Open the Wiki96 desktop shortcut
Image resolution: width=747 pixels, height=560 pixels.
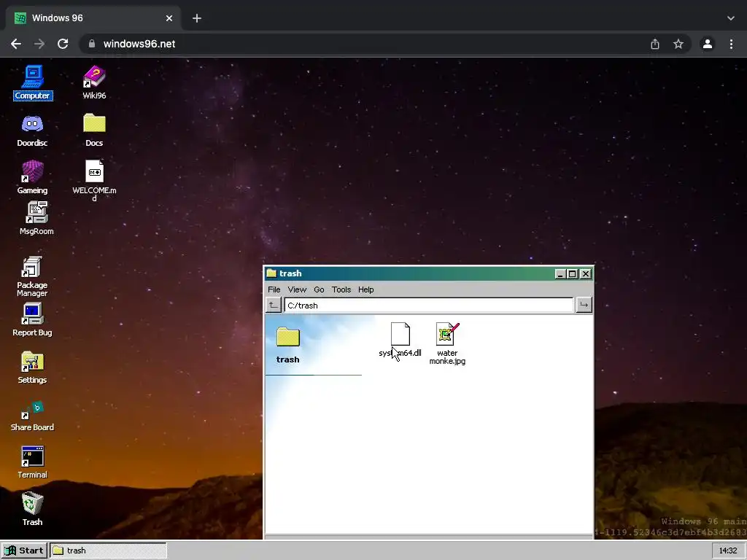pos(94,82)
